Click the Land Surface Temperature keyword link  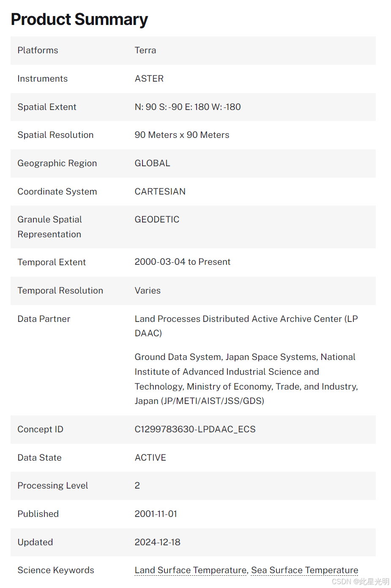coord(190,570)
